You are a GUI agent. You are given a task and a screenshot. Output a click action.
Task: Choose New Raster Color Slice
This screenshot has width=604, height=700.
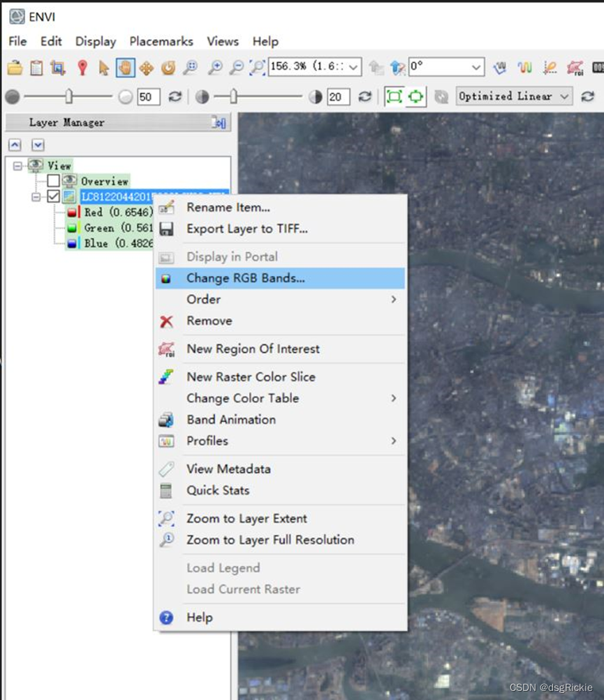coord(281,377)
